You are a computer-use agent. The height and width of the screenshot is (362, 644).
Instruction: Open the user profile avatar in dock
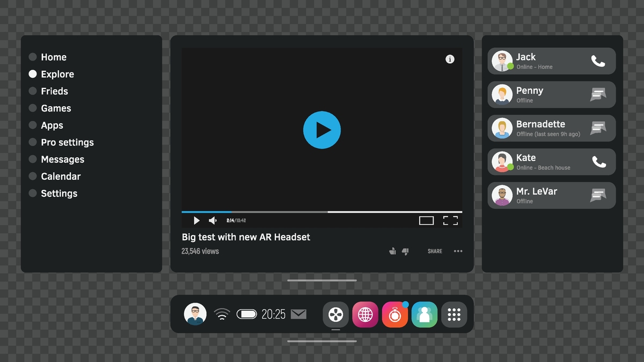[x=195, y=314]
